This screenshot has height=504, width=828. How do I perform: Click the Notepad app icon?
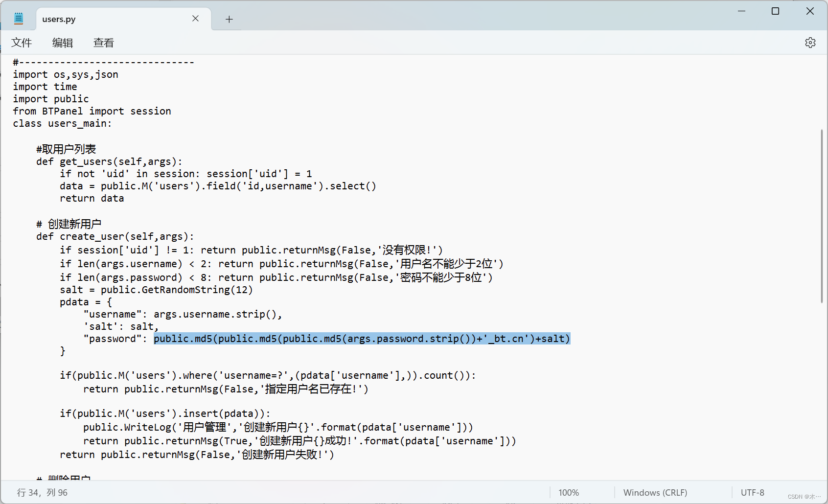tap(19, 19)
